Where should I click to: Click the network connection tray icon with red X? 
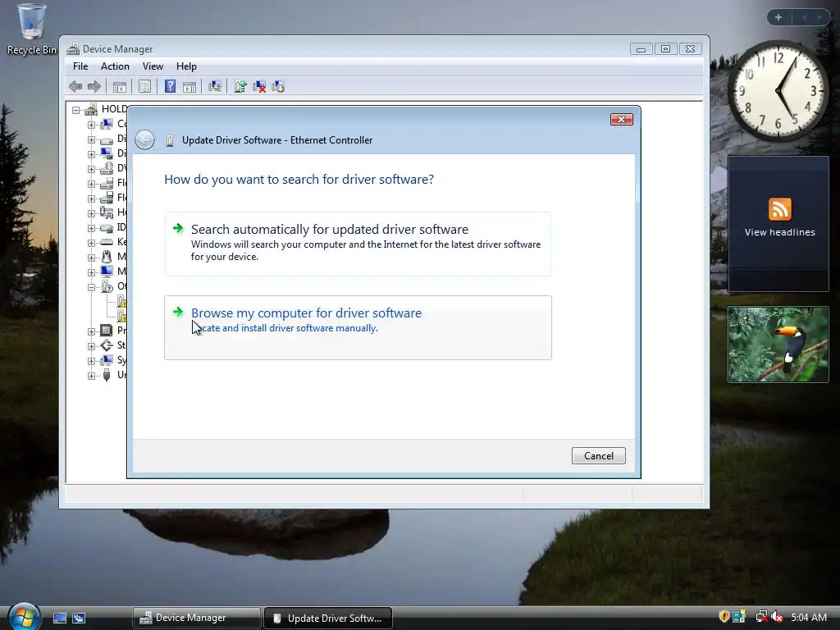[761, 618]
